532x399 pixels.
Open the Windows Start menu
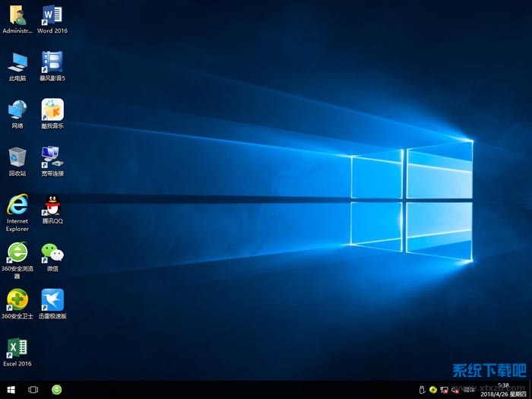(10, 390)
